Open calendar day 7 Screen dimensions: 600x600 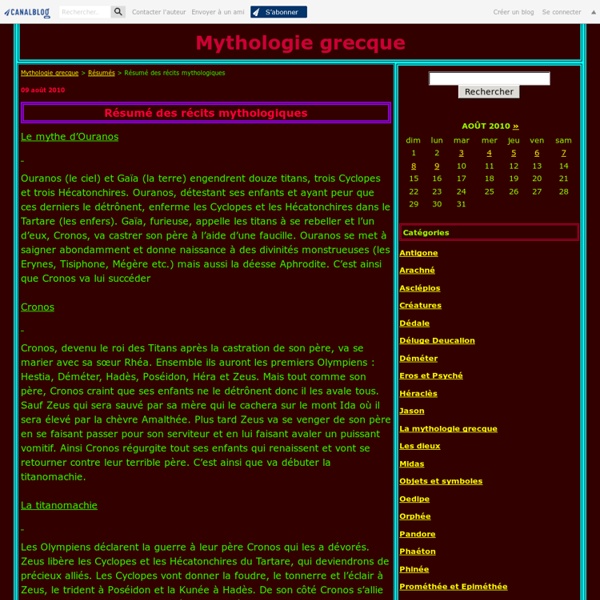click(563, 153)
